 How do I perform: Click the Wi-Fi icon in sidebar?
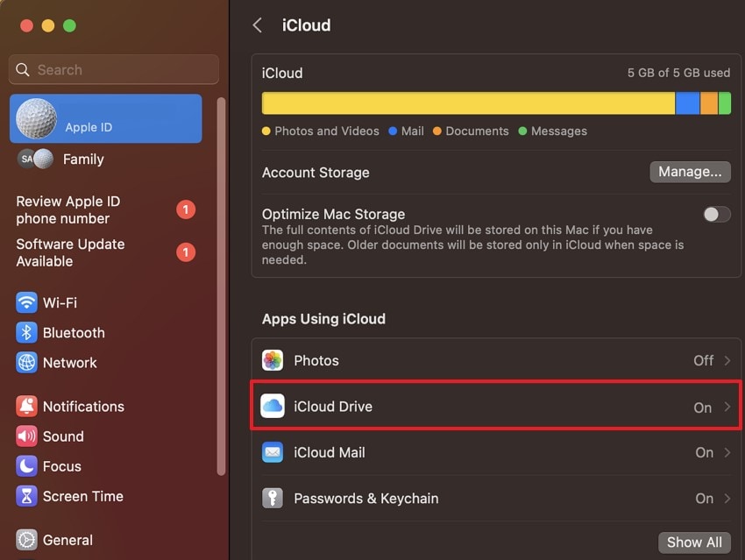(x=26, y=302)
